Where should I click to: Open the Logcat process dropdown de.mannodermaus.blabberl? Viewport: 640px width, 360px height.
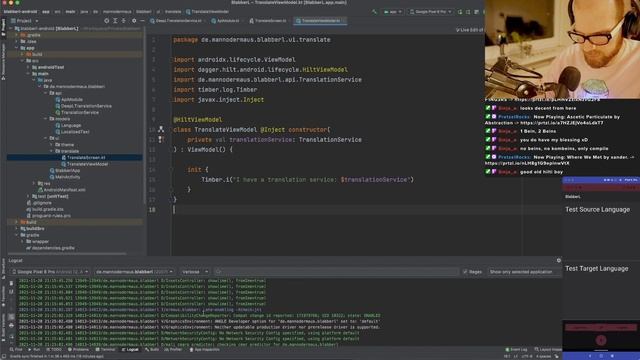[x=134, y=272]
